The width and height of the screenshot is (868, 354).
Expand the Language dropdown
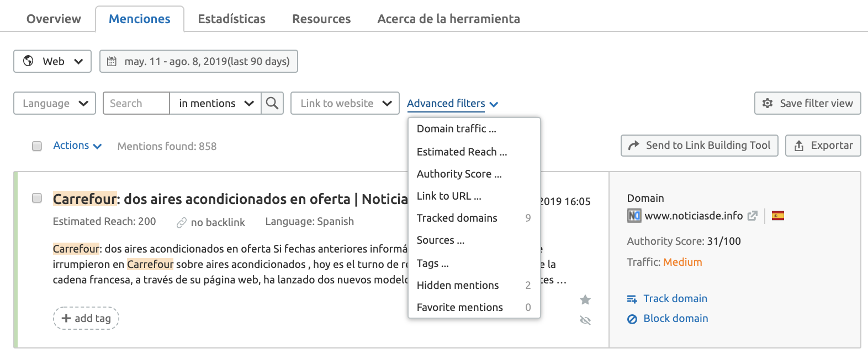point(55,103)
